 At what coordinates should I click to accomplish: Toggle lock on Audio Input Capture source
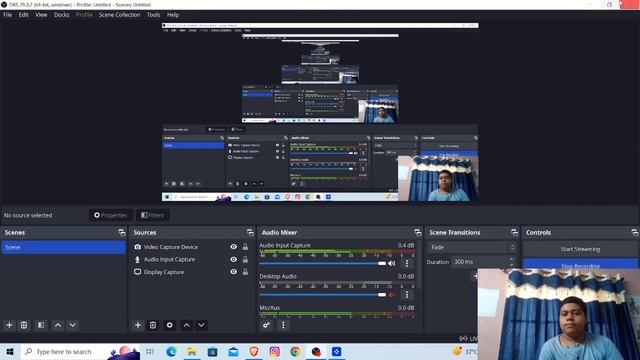[x=245, y=259]
